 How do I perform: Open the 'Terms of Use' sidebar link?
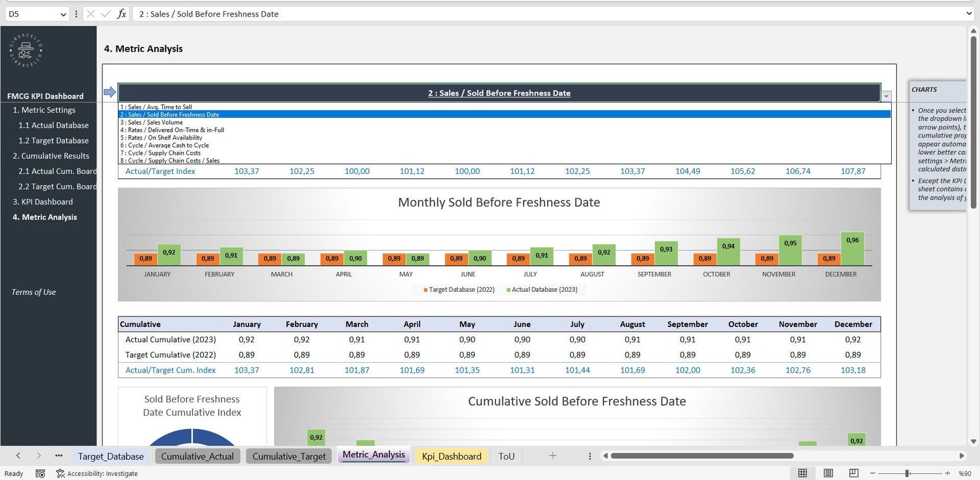34,292
